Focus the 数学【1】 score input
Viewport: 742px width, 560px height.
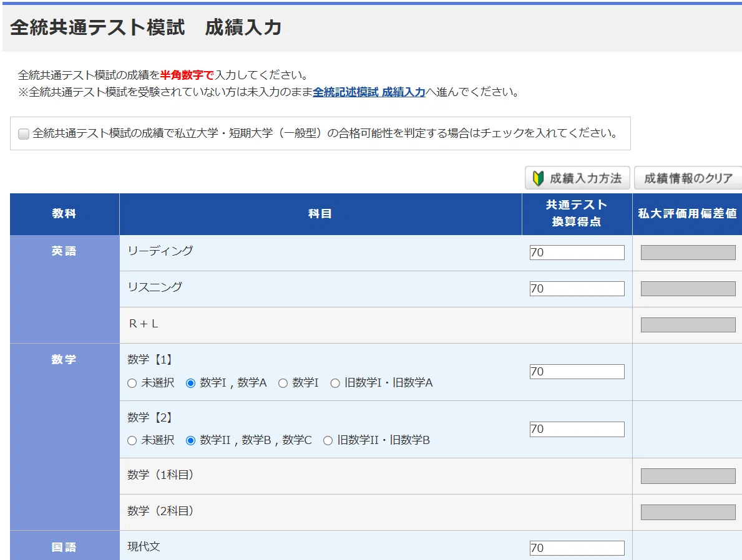pos(577,371)
